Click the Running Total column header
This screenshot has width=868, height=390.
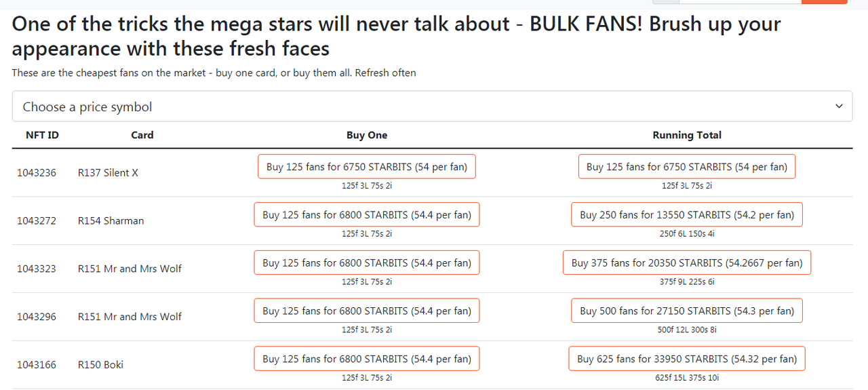(x=687, y=135)
